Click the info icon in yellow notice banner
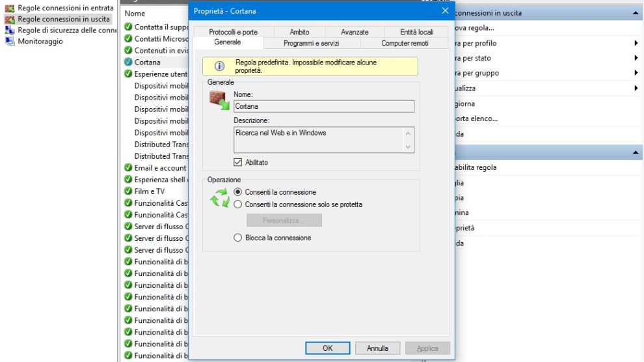 click(x=220, y=66)
